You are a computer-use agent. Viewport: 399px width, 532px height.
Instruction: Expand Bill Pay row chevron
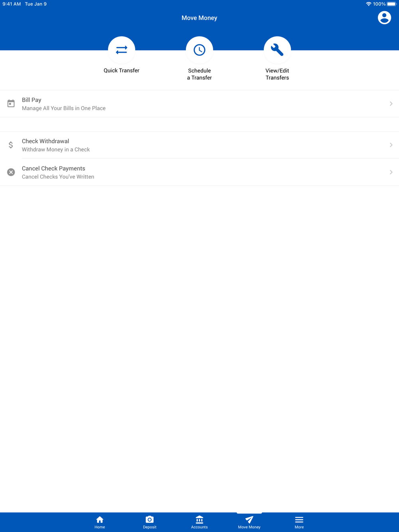tap(391, 104)
